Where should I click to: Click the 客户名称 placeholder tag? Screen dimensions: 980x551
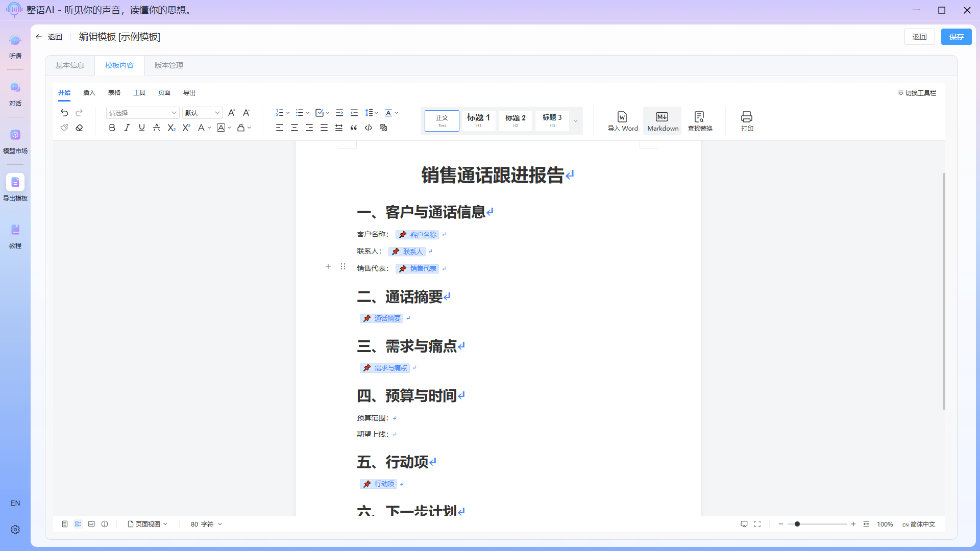418,235
